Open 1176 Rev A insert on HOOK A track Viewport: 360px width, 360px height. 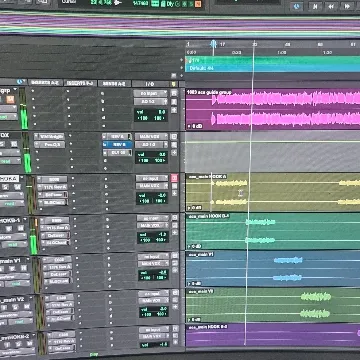pos(52,187)
